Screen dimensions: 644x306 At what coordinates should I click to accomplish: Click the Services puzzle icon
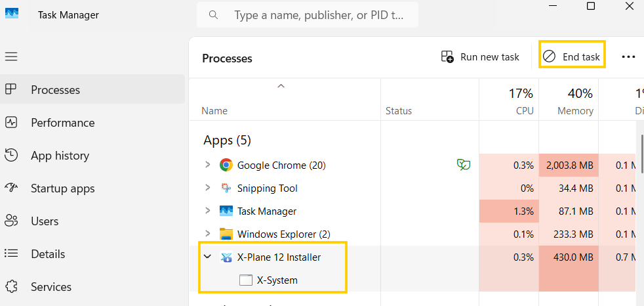coord(11,286)
